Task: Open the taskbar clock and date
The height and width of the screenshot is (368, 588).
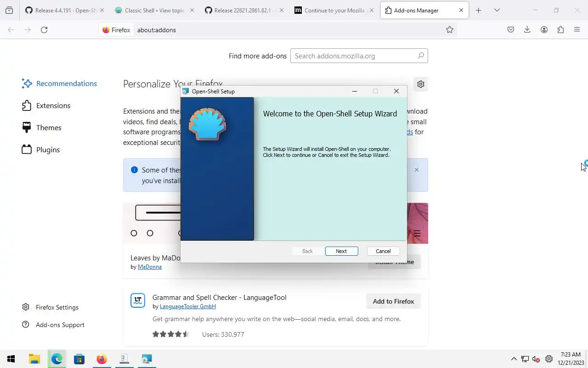Action: (571, 359)
